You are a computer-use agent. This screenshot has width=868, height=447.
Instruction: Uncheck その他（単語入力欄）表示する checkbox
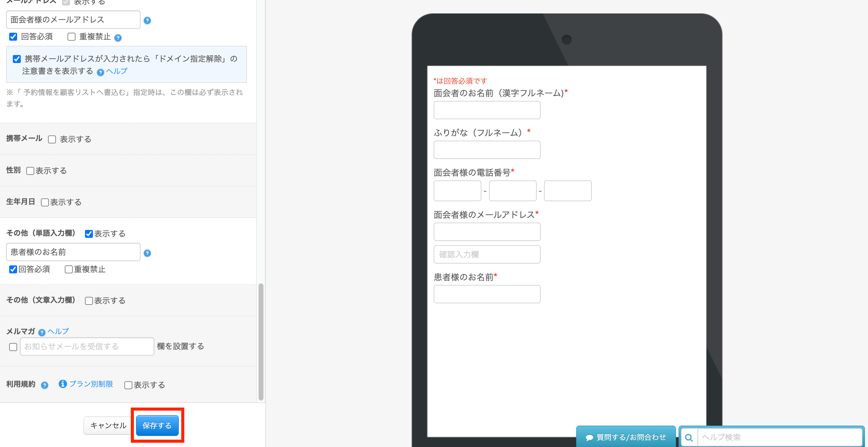coord(89,234)
